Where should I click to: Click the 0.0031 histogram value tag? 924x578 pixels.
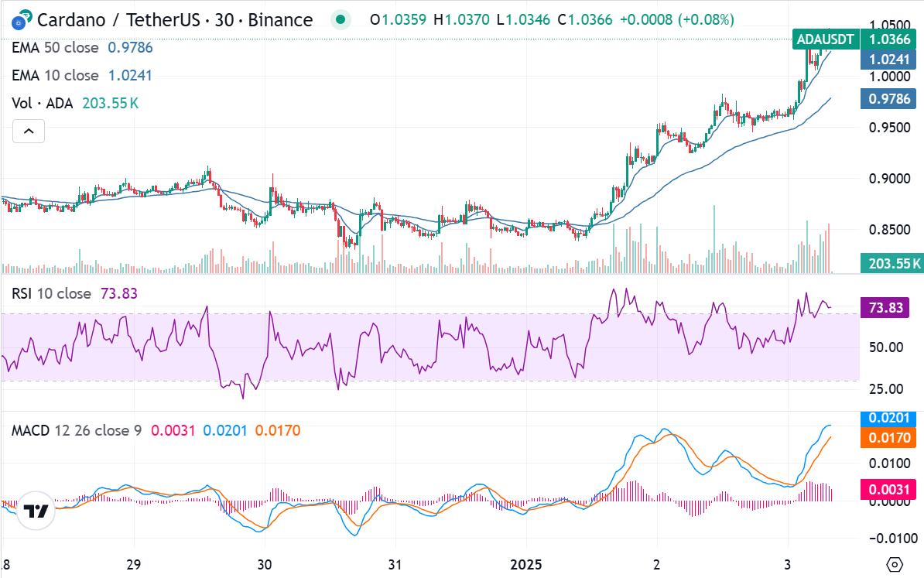click(888, 490)
